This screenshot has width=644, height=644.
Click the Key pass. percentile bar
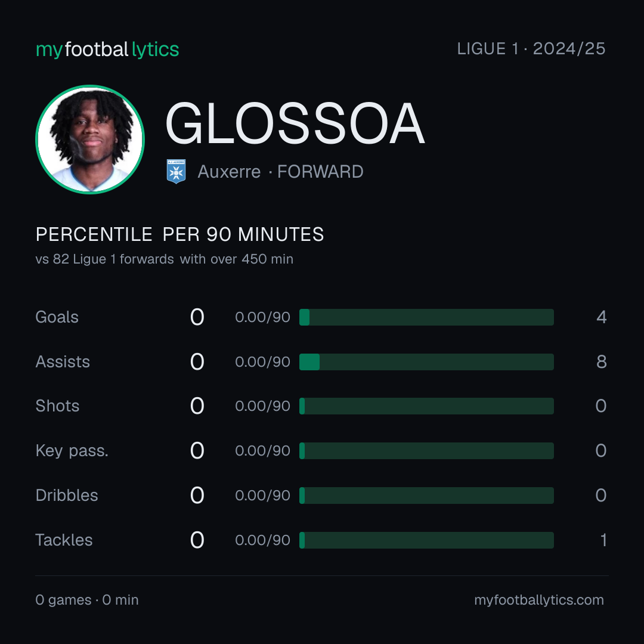[426, 451]
